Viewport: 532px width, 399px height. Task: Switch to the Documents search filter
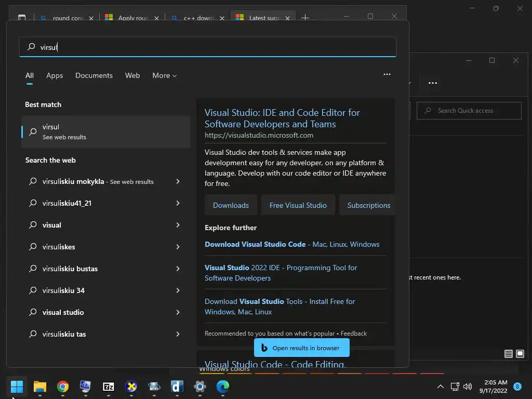click(94, 76)
